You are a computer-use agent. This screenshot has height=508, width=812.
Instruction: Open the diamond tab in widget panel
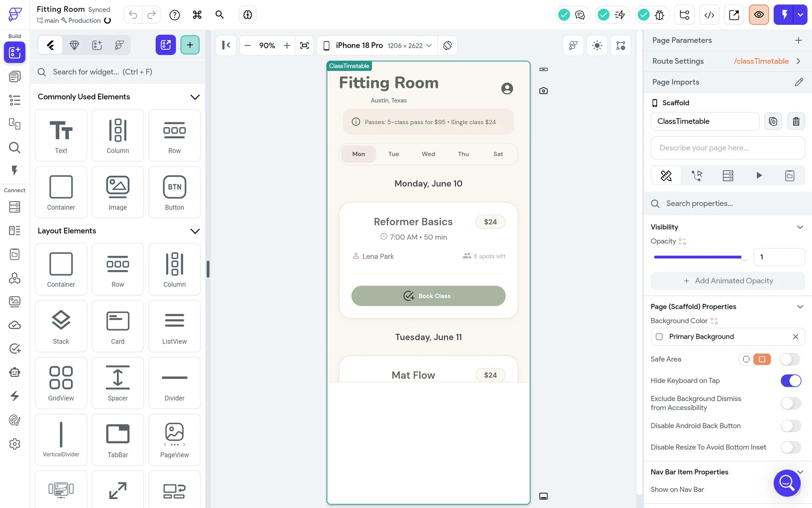pyautogui.click(x=74, y=45)
